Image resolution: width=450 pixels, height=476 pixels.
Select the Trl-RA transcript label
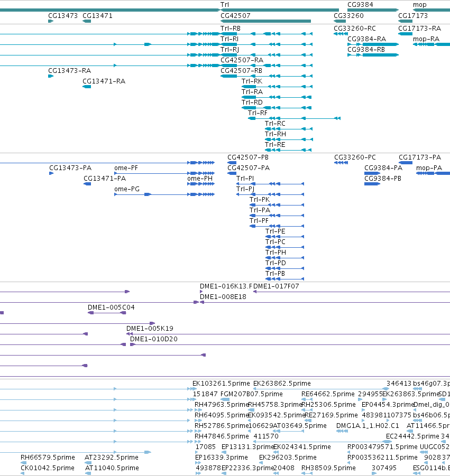coord(252,92)
